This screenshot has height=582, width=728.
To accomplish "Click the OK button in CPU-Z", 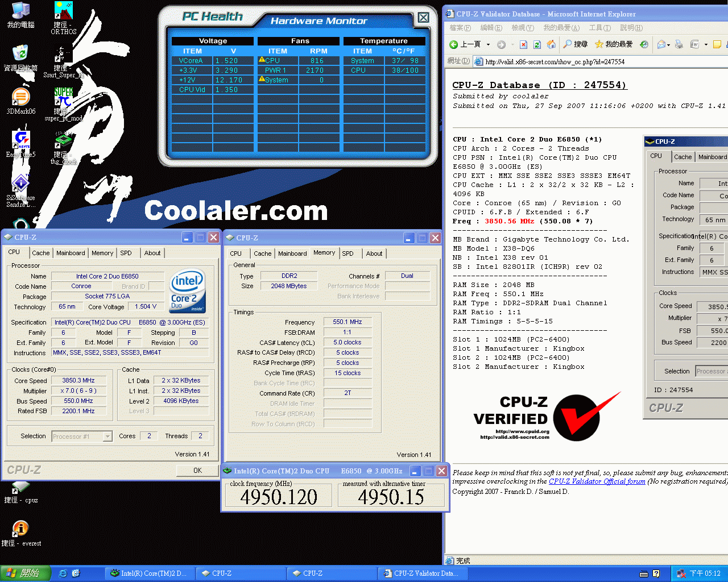I will [197, 470].
